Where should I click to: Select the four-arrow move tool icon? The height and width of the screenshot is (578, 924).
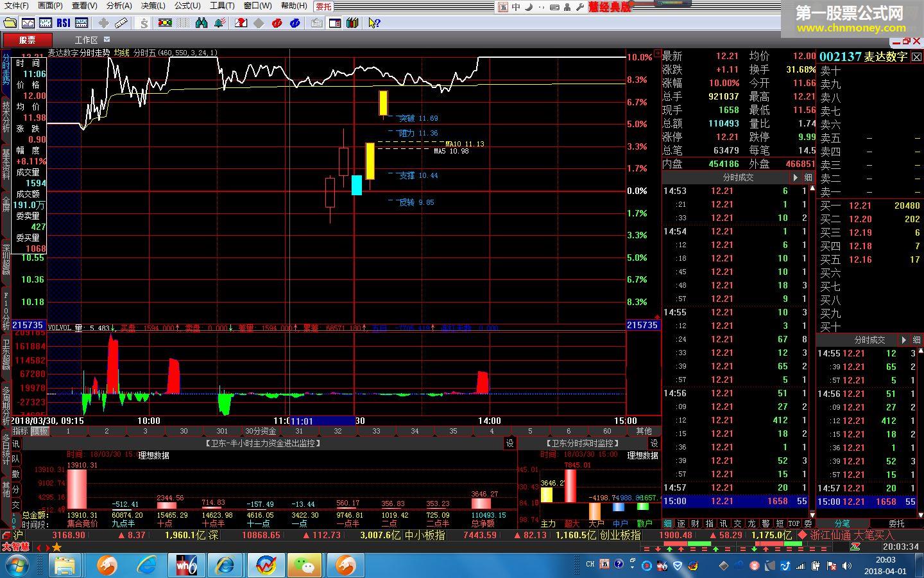pos(103,23)
